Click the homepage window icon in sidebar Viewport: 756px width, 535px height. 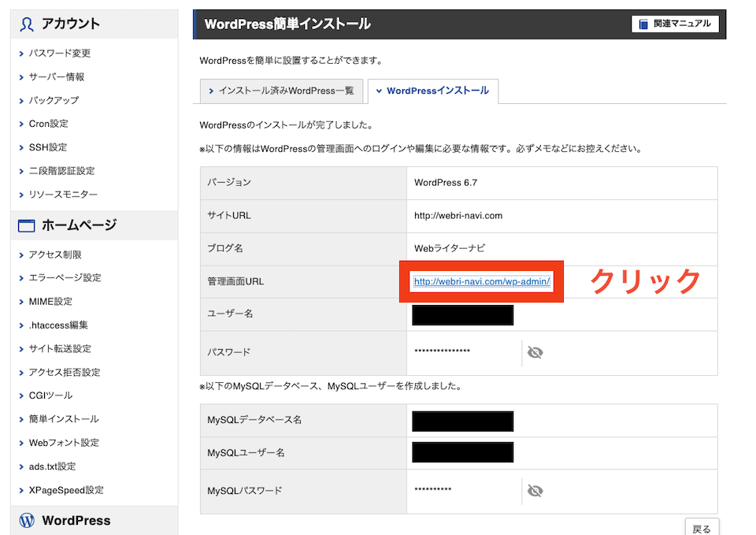(27, 225)
